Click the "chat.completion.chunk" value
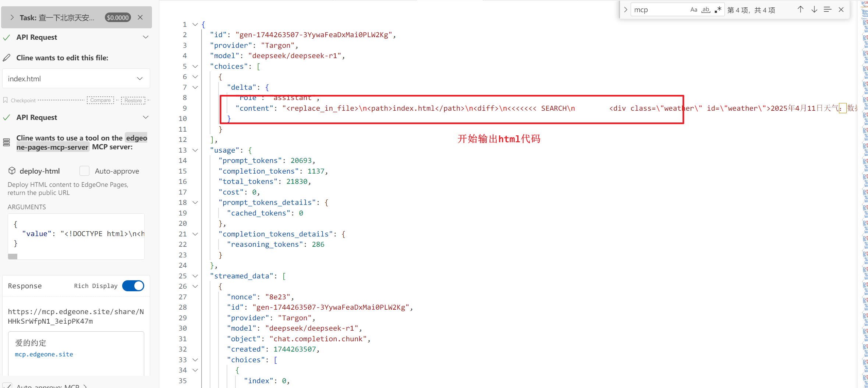The height and width of the screenshot is (388, 868). pos(318,339)
